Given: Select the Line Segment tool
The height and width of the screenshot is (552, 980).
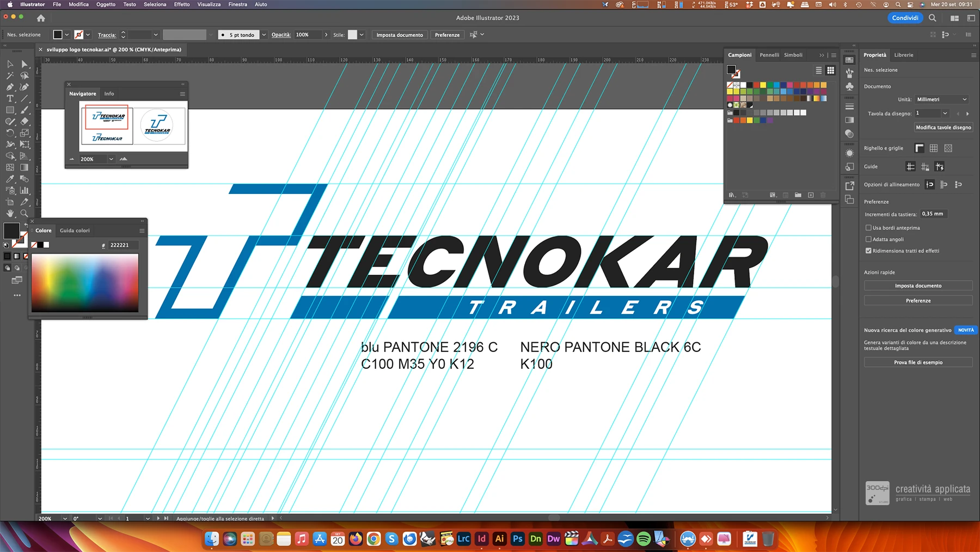Looking at the screenshot, I should (x=24, y=98).
